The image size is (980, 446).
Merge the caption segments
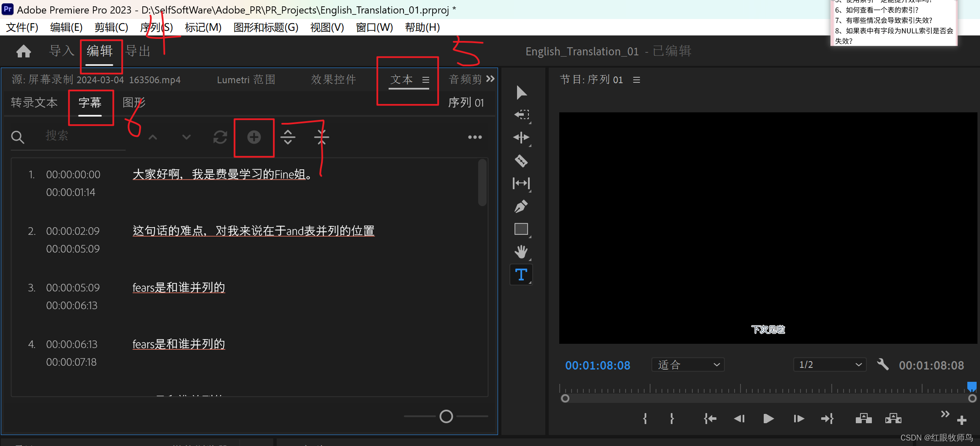[321, 137]
